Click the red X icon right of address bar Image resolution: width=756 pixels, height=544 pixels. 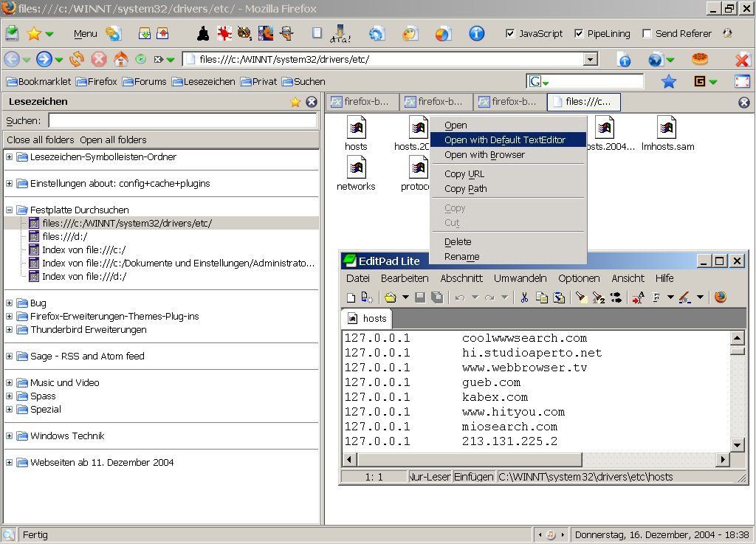click(742, 59)
